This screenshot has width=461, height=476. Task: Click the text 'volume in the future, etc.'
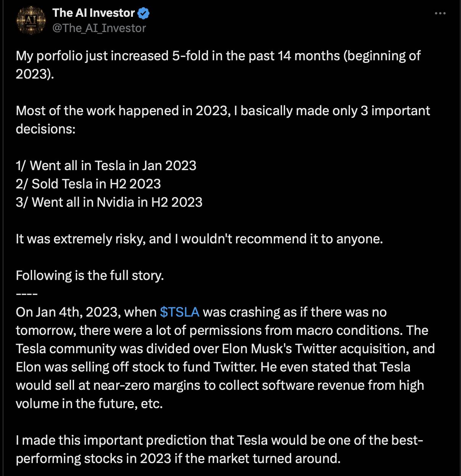coord(89,404)
